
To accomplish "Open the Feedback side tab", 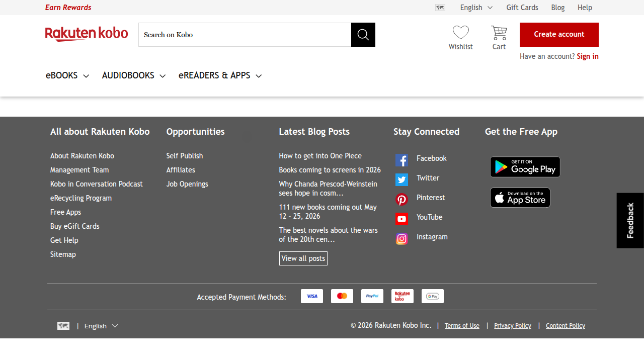I will click(x=630, y=220).
